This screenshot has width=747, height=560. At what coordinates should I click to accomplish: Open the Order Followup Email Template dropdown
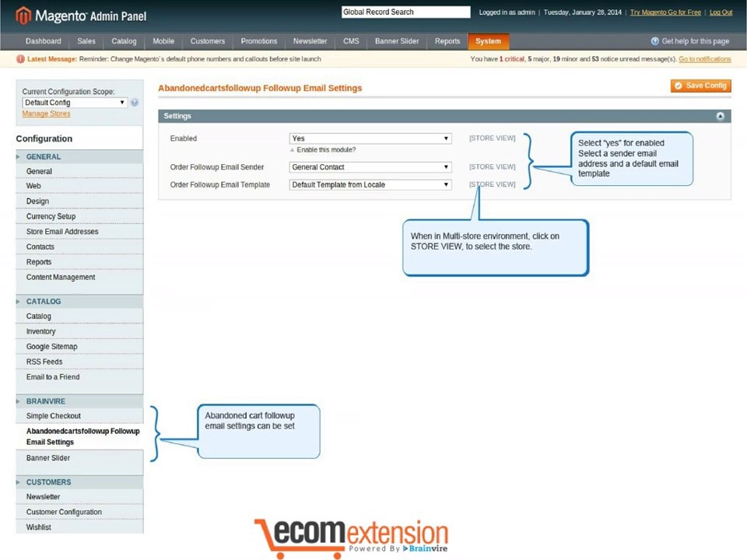click(x=370, y=185)
